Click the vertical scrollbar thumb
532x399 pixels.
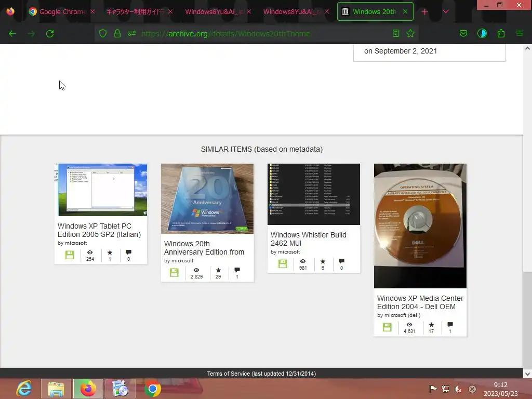527,320
